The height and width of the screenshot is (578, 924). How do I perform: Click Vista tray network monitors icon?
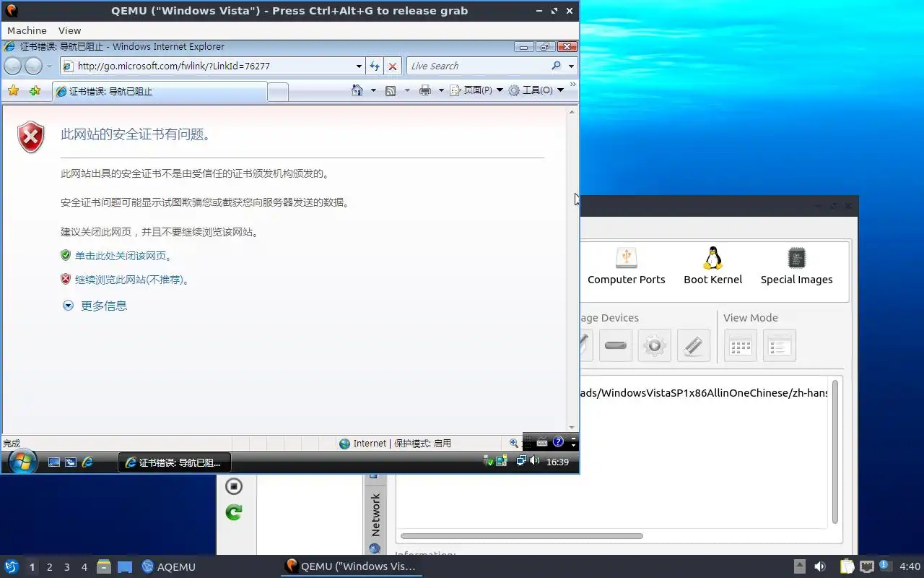tap(521, 461)
